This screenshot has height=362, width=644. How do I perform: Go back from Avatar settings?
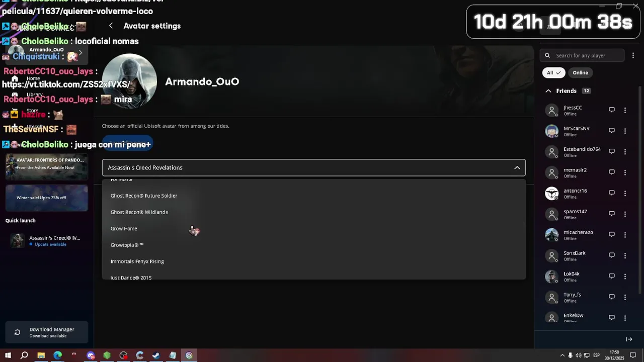[x=111, y=26]
